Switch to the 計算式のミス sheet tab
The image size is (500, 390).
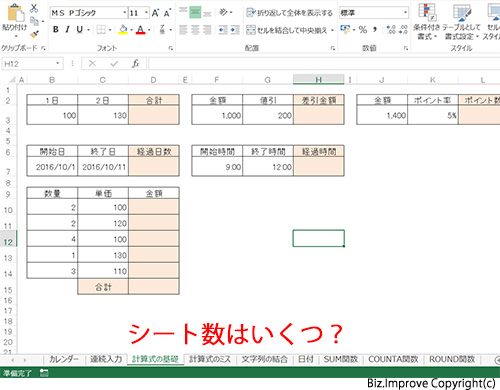pos(210,359)
